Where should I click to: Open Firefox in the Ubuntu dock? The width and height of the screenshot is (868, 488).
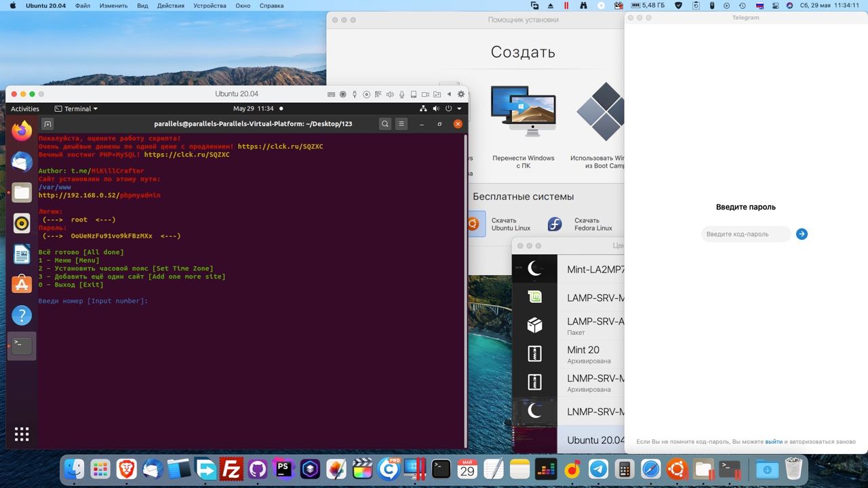click(22, 130)
